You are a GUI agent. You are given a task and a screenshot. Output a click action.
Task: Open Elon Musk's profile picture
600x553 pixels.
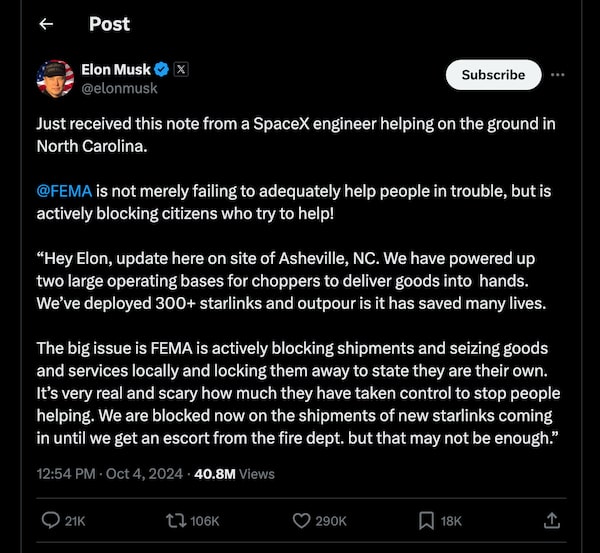[55, 79]
